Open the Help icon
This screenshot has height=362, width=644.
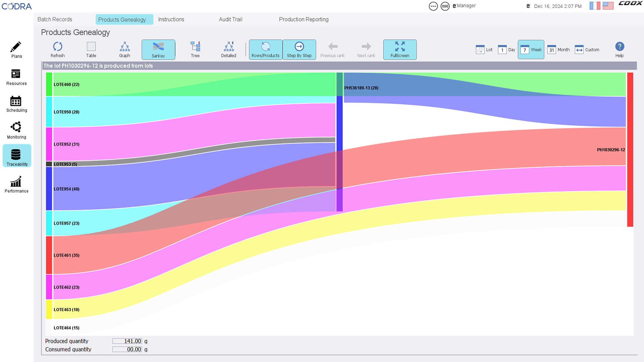[x=620, y=50]
